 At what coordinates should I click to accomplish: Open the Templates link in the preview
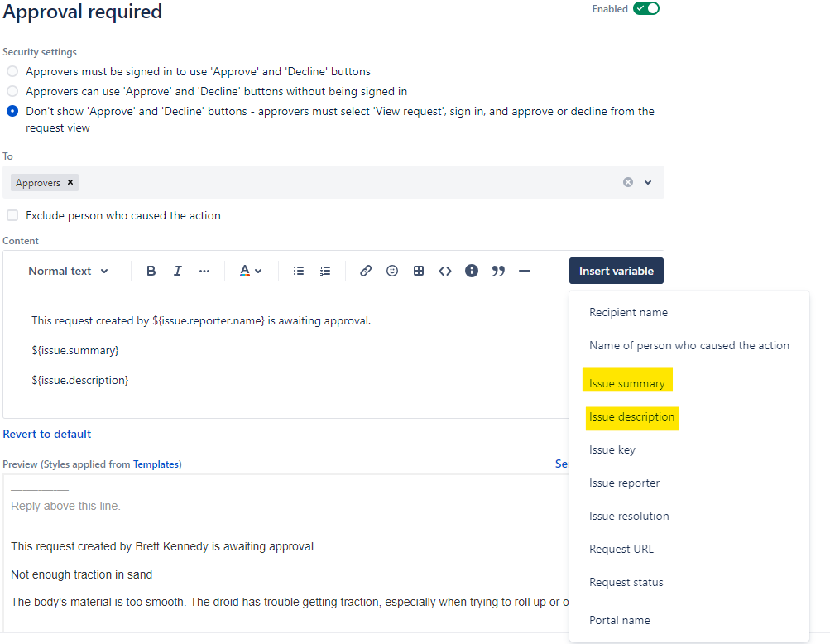(156, 464)
